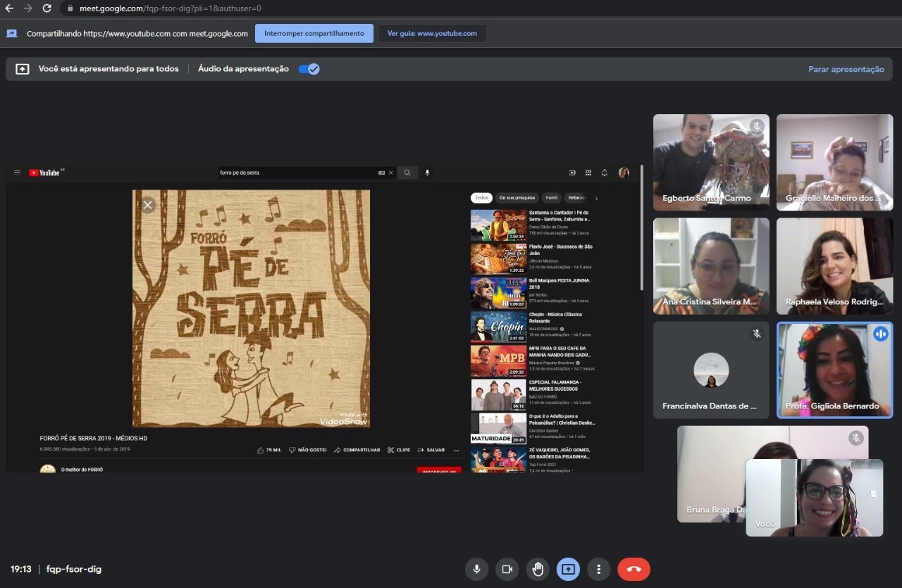Image resolution: width=902 pixels, height=588 pixels.
Task: Select Ana Cristina Silveira participant tile
Action: pos(711,266)
